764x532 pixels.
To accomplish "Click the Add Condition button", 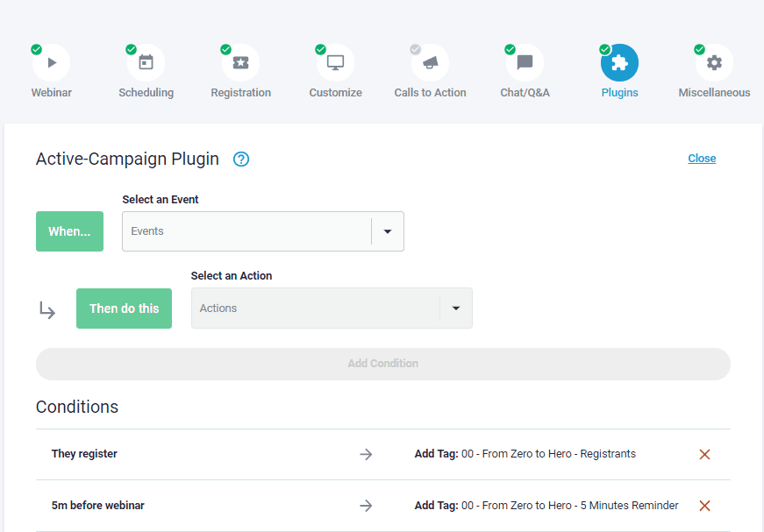I will point(383,364).
